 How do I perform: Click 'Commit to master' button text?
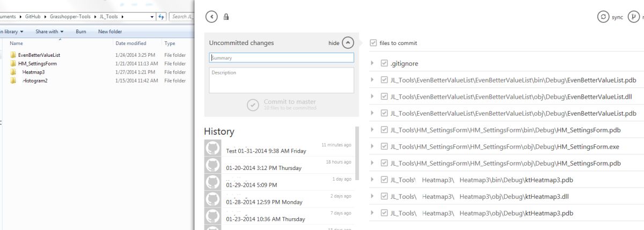click(290, 102)
